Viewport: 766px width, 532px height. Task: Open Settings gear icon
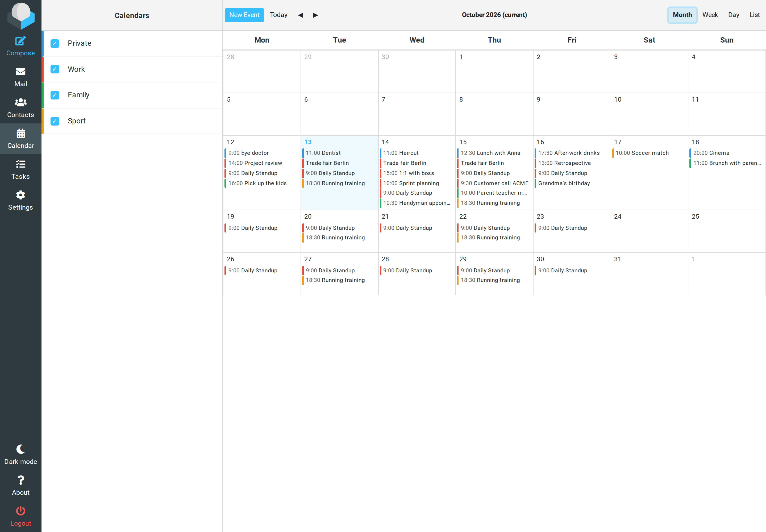(20, 195)
